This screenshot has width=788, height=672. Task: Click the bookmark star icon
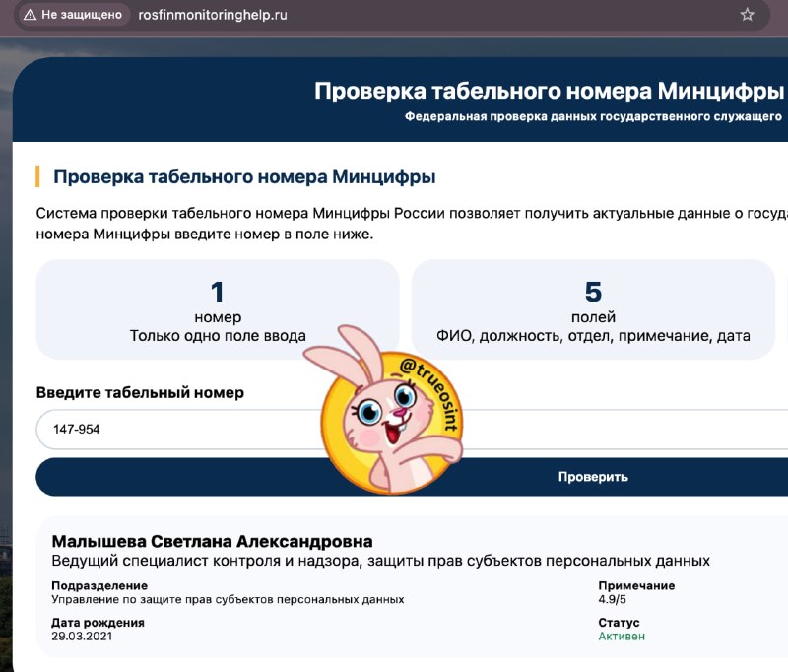coord(747,15)
